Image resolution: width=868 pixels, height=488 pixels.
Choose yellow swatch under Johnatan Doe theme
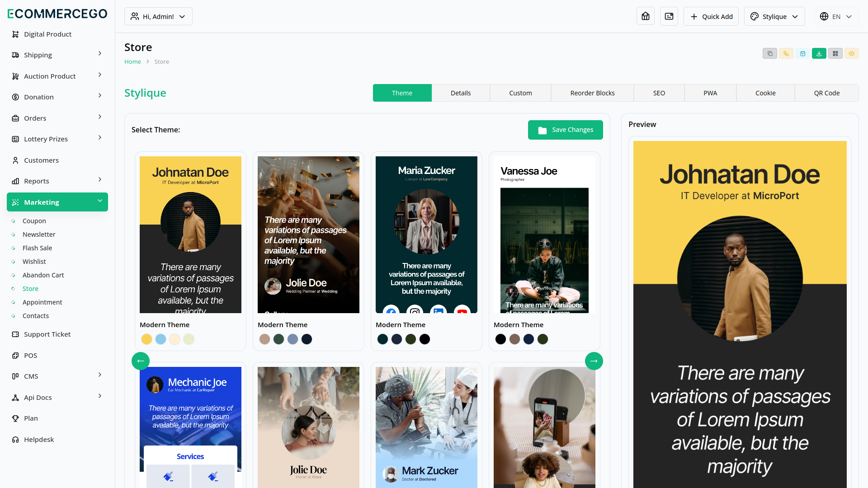click(146, 339)
